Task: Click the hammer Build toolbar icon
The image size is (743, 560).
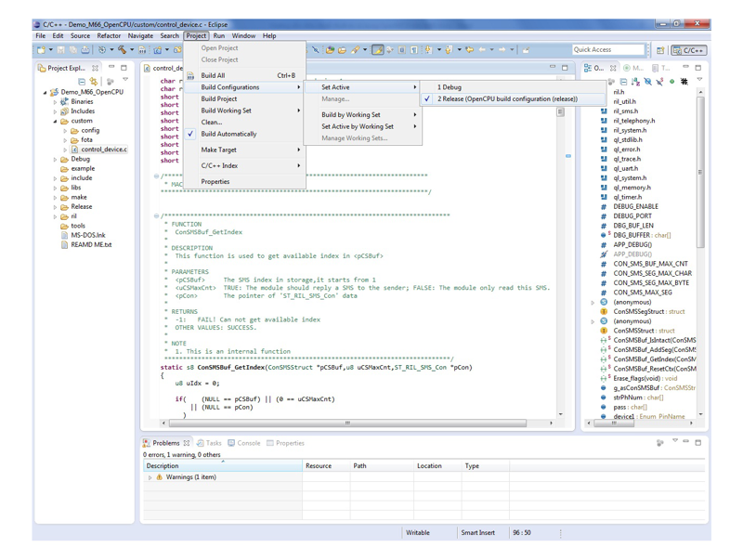Action: point(122,50)
